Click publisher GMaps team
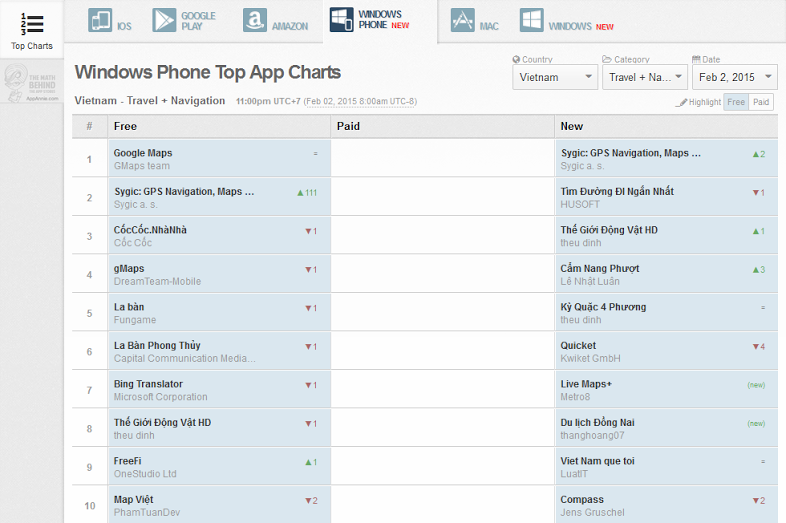Image resolution: width=786 pixels, height=523 pixels. click(141, 166)
